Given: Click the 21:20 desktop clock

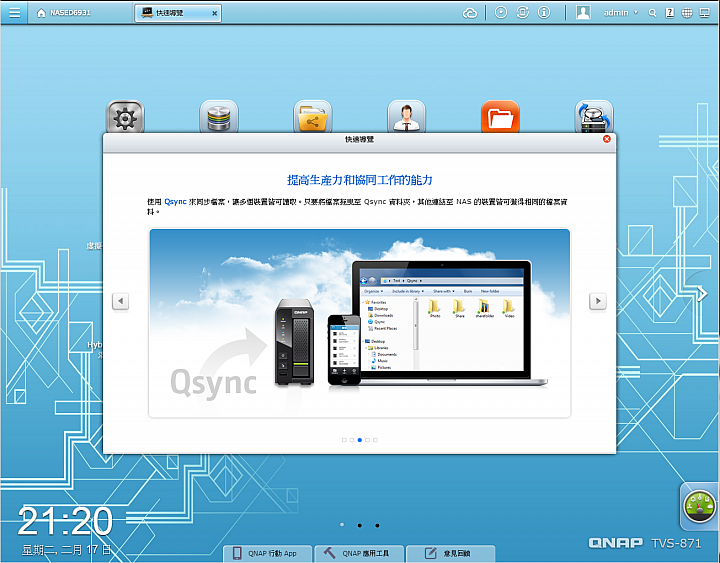Looking at the screenshot, I should click(x=65, y=522).
